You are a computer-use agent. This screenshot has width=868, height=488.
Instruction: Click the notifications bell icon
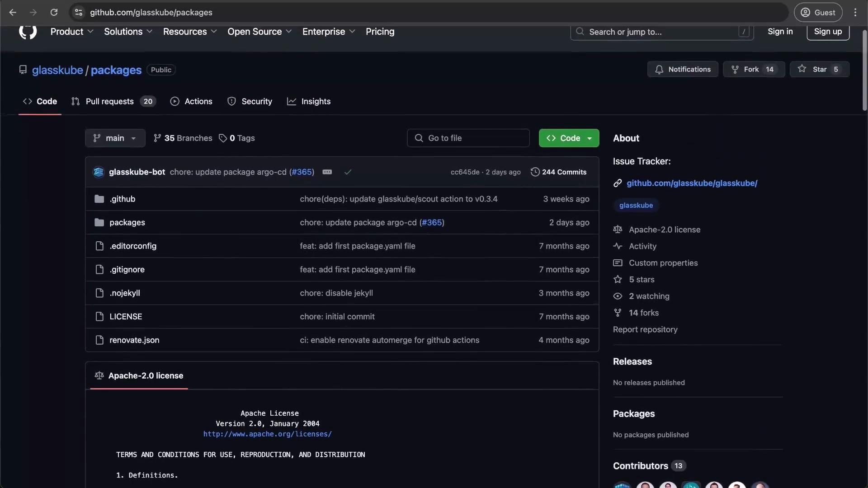(x=659, y=70)
